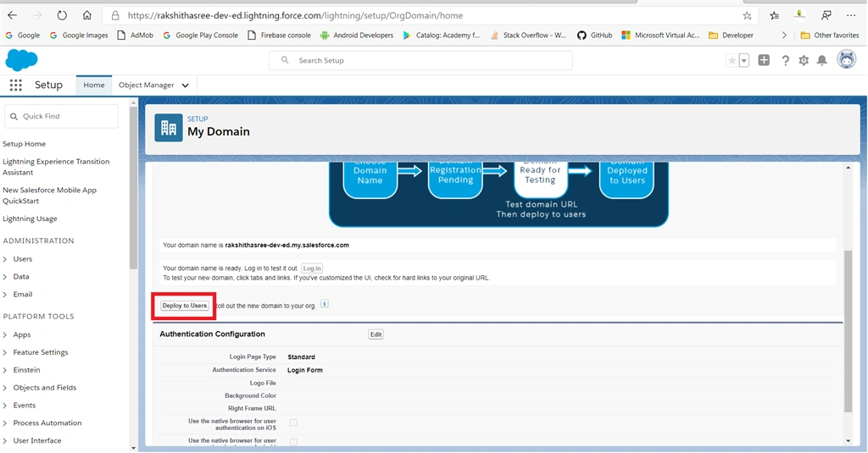The image size is (868, 453).
Task: Open Android Developers bookmark
Action: (x=357, y=35)
